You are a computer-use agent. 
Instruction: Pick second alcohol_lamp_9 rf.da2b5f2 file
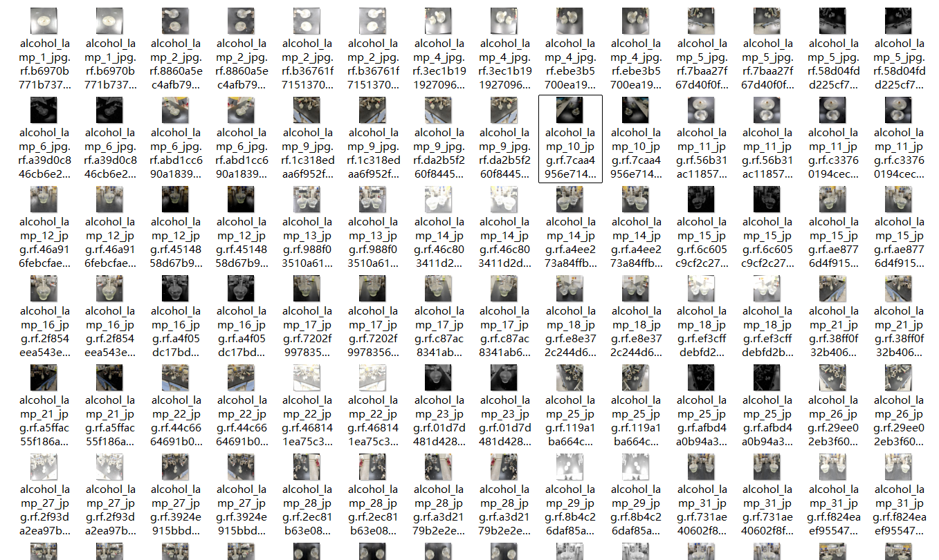(504, 139)
